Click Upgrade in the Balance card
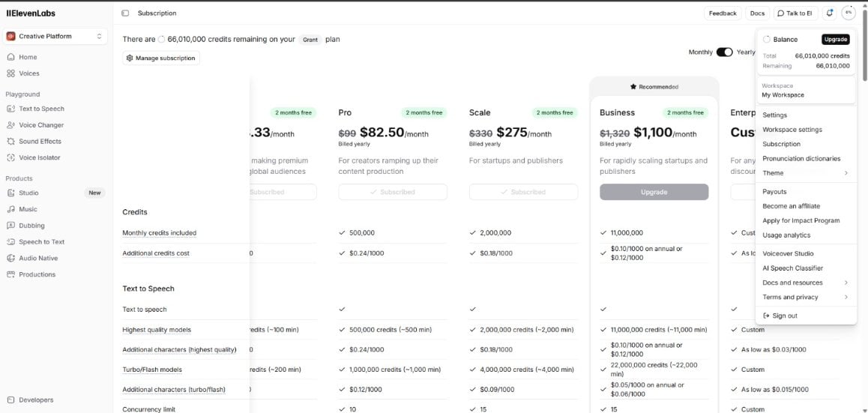The width and height of the screenshot is (868, 413). 835,39
